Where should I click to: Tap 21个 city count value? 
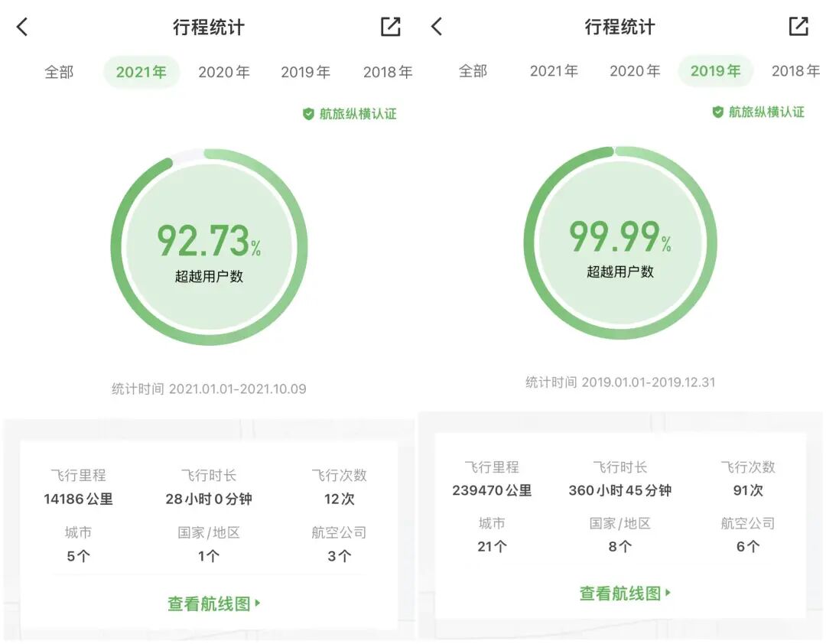[x=492, y=547]
